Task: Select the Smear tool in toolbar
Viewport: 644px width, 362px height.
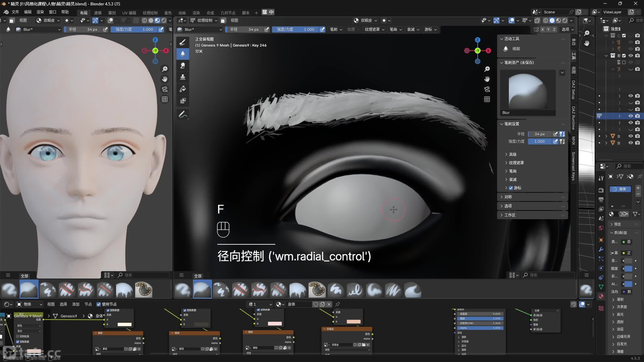Action: coord(183,65)
